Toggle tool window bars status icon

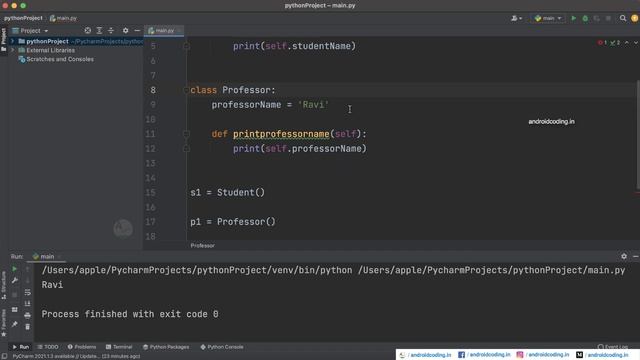tap(4, 356)
